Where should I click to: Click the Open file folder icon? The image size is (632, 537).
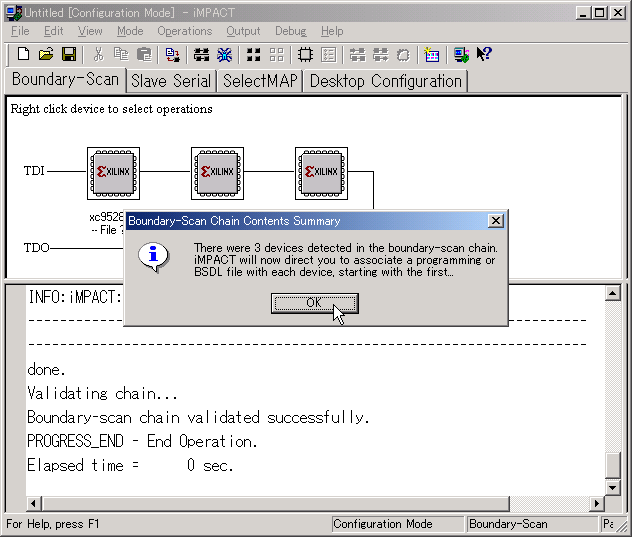46,54
